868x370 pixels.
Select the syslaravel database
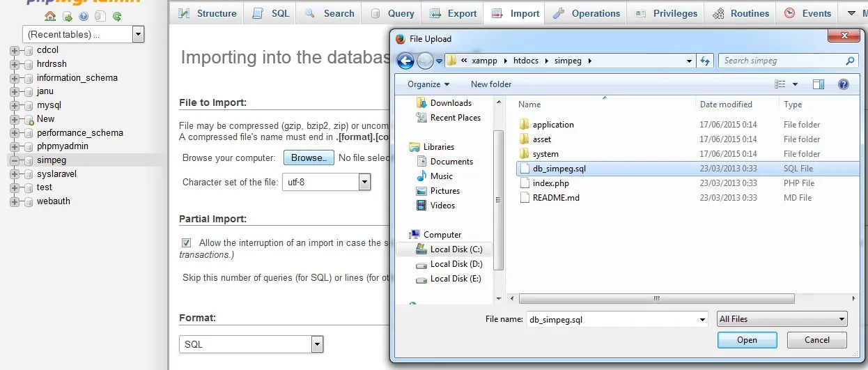point(56,174)
